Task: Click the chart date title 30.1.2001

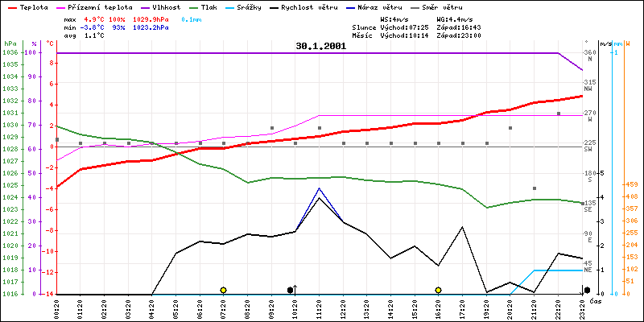Action: [x=320, y=47]
